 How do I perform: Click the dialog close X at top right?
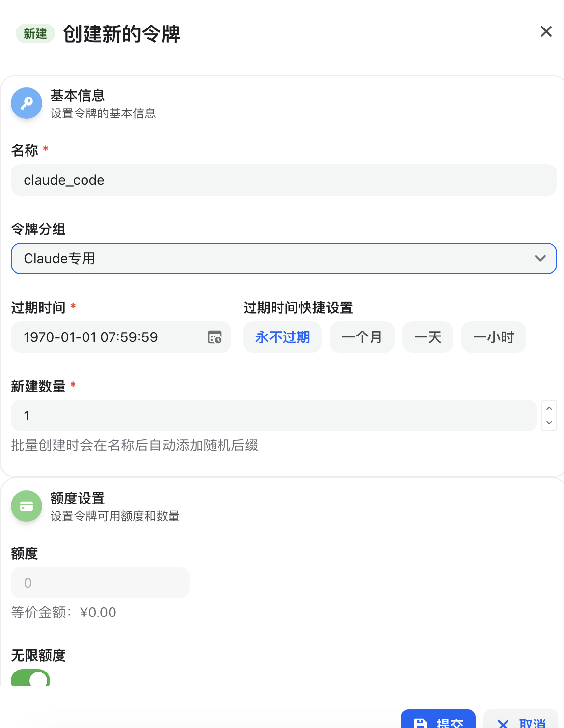click(546, 31)
